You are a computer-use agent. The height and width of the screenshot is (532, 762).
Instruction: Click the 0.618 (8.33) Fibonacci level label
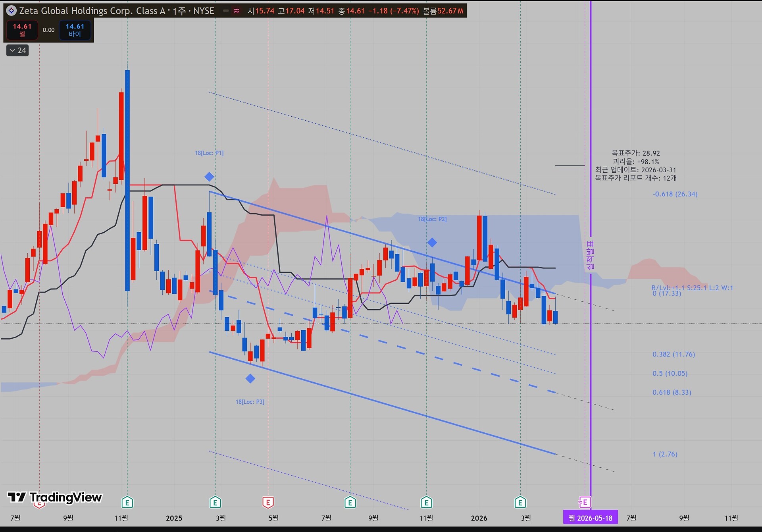click(672, 392)
